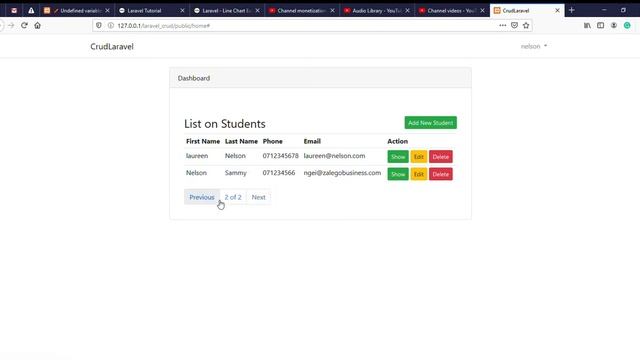
Task: Close the Channel monetization tab
Action: [333, 11]
